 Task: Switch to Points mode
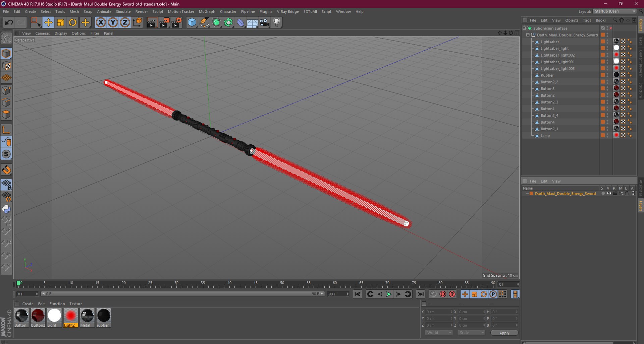(6, 90)
